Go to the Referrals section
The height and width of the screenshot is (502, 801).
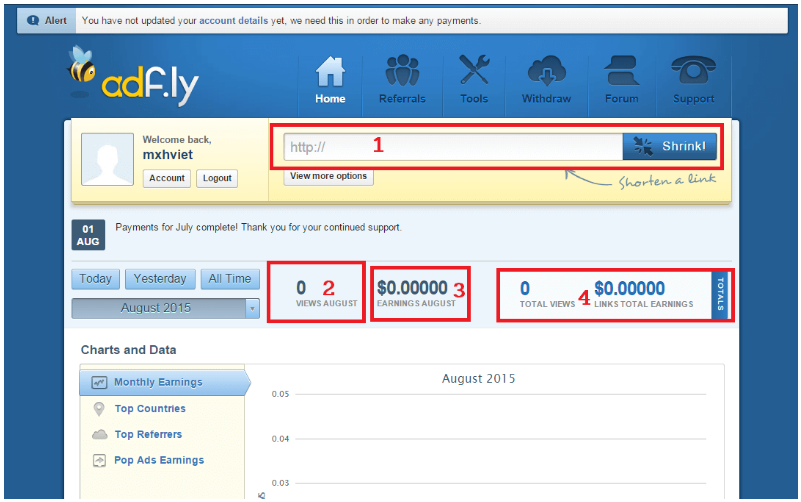402,80
